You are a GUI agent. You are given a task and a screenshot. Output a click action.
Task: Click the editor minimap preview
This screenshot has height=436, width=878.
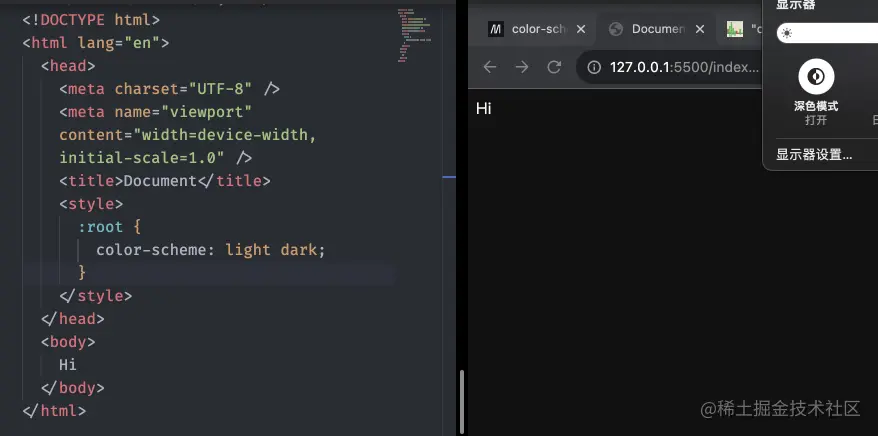tap(414, 35)
